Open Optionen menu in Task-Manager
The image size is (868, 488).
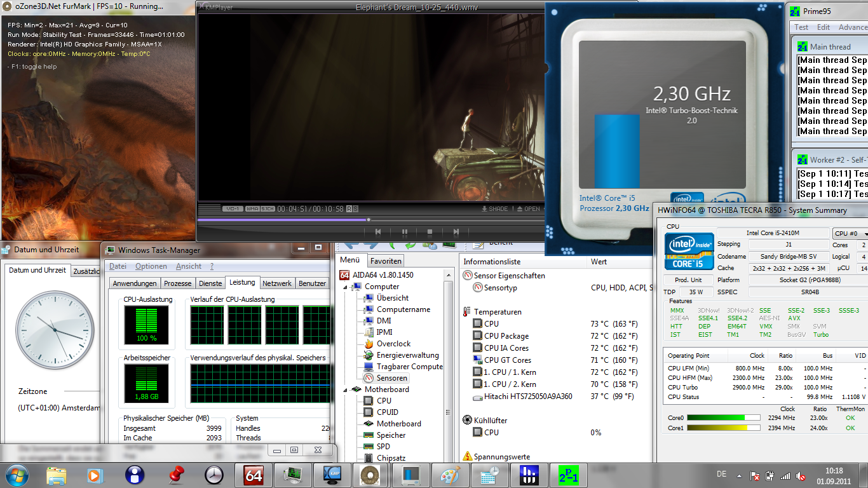[151, 266]
